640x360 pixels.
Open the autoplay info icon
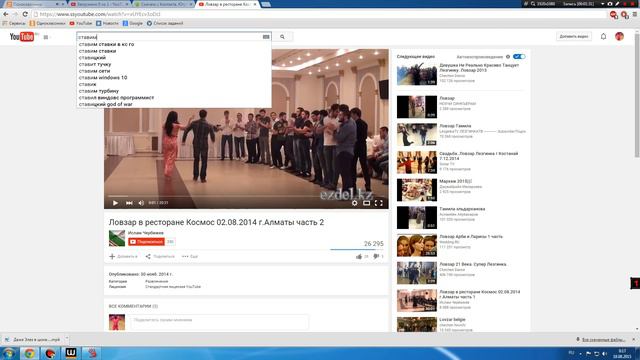point(508,57)
